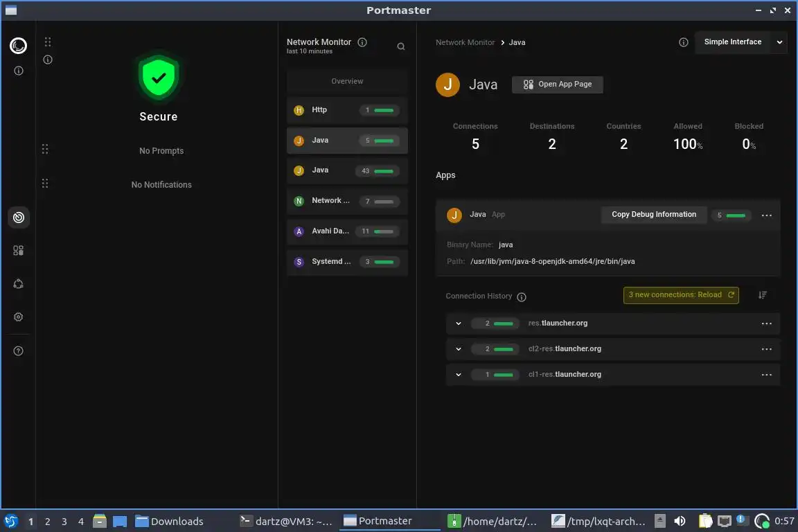
Task: Select the Java app with 5 connections
Action: coord(347,141)
